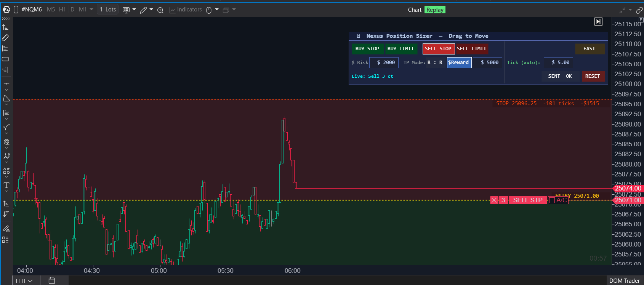The width and height of the screenshot is (644, 285).
Task: Switch to M1 timeframe
Action: 83,10
